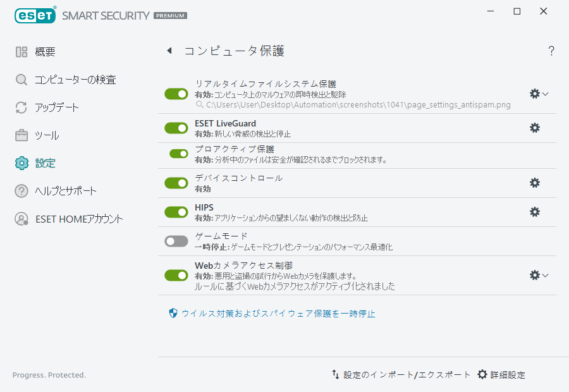Open the ツール section icon
Screen dimensions: 569x392
point(20,135)
